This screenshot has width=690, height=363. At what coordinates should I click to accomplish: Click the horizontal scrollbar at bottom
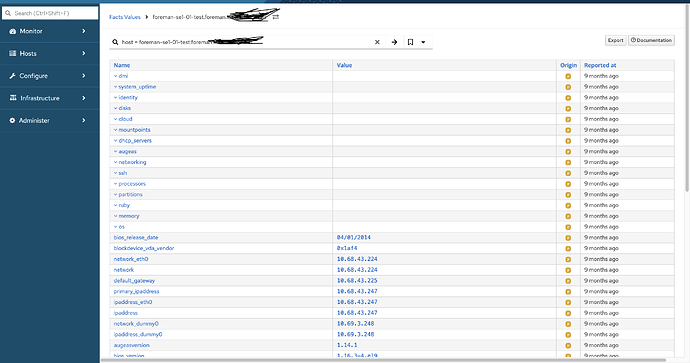(383, 360)
